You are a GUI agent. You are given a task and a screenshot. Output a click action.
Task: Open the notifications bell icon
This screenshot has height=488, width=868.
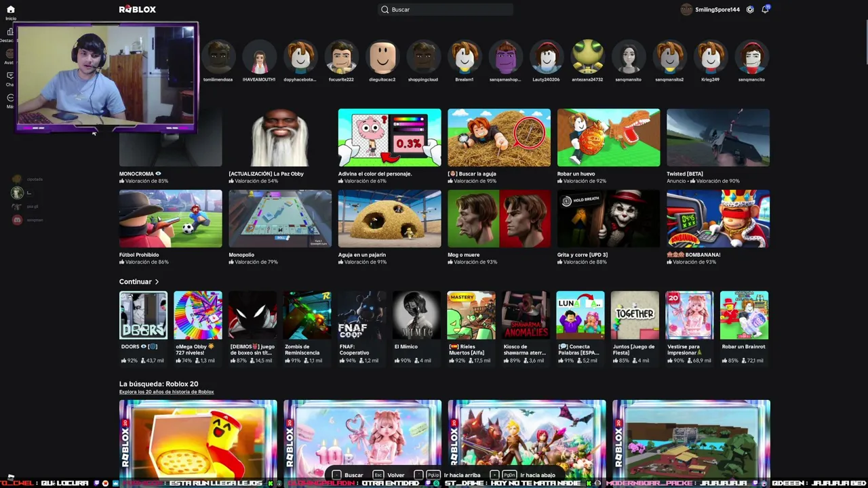tap(766, 9)
